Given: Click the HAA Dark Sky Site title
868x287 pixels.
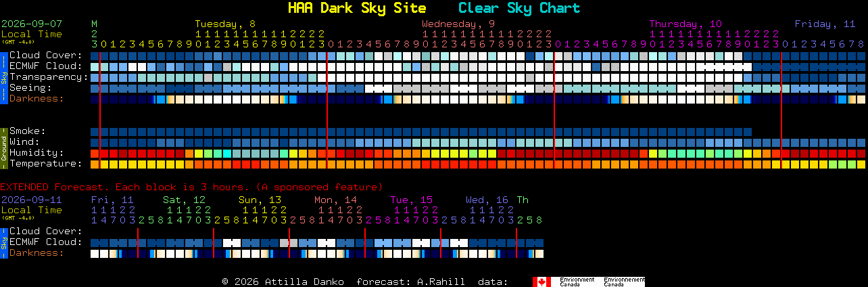Looking at the screenshot, I should click(x=356, y=8).
